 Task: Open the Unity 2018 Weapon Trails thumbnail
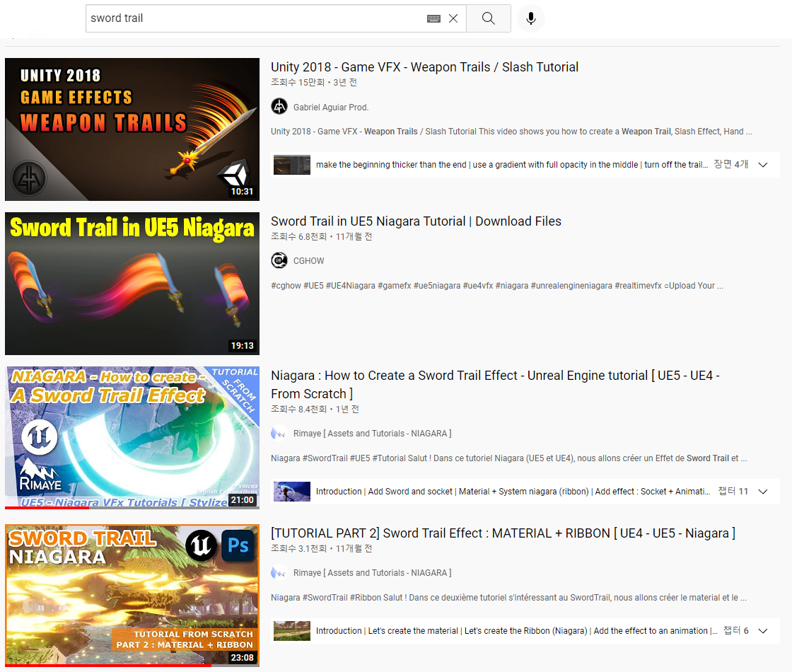(x=132, y=129)
